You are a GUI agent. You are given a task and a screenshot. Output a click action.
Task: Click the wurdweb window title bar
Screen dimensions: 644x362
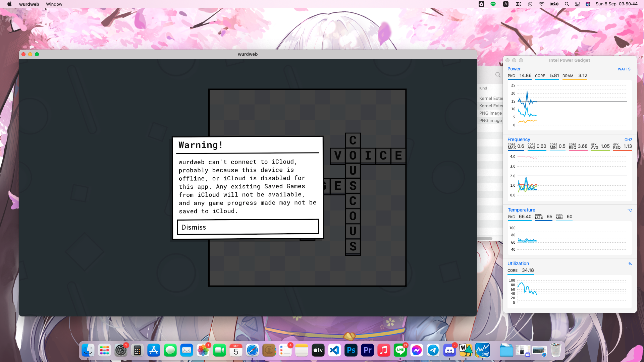248,54
